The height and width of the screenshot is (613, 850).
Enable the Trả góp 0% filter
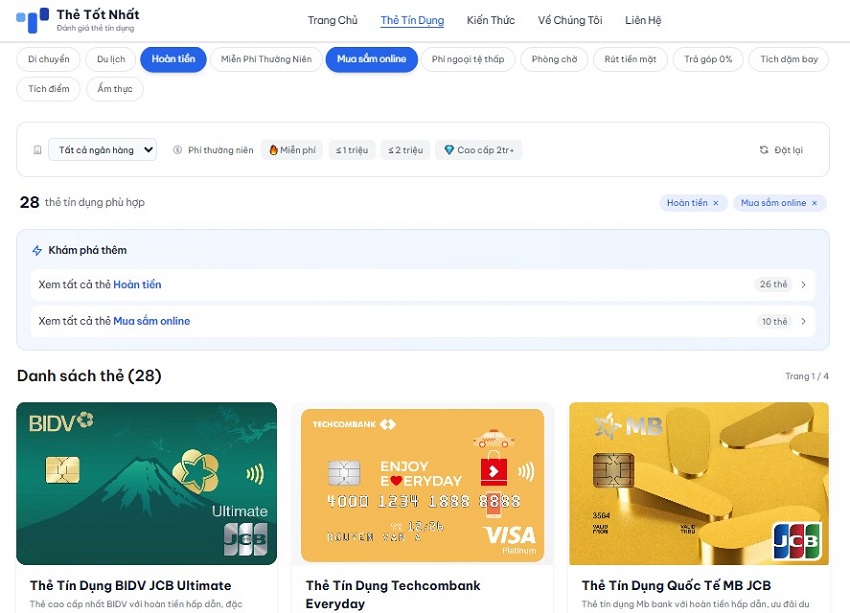(707, 59)
